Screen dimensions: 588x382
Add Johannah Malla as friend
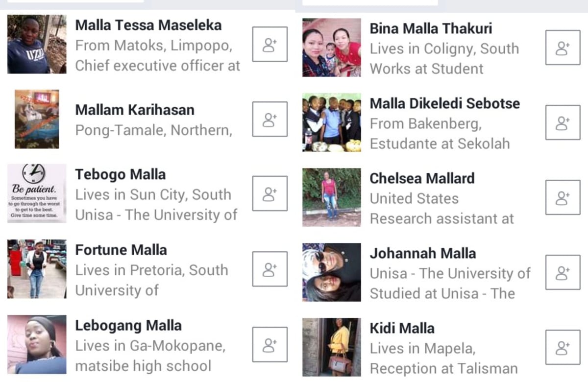click(563, 272)
